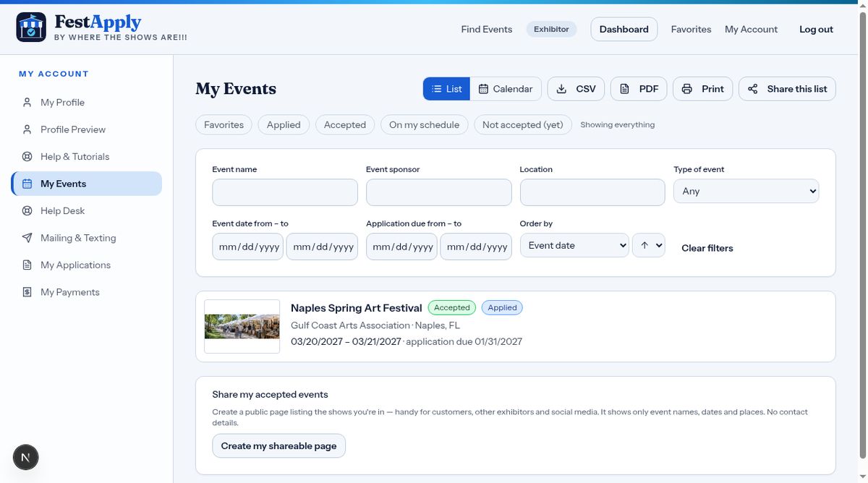Open My Payments in the sidebar
Screen dimensions: 868x483
(87, 292)
